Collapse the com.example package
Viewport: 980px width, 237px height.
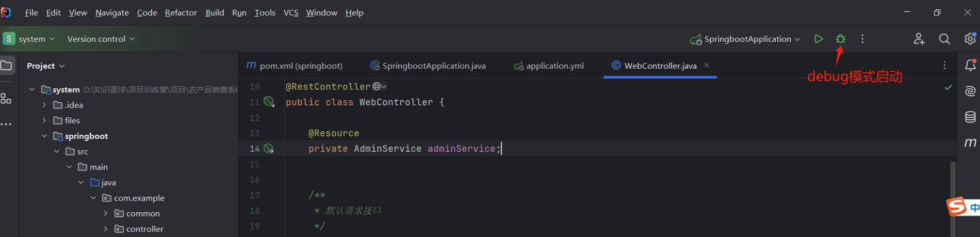click(x=93, y=198)
